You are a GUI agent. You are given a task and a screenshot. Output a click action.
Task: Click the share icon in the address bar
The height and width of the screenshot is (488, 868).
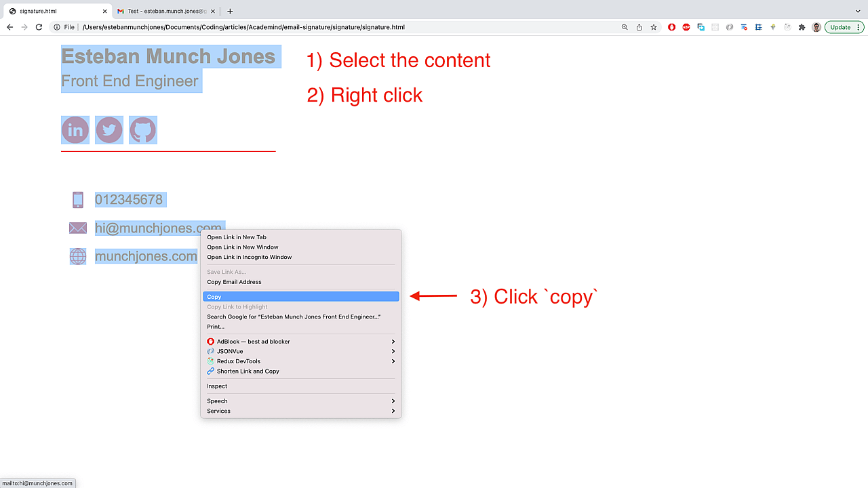(x=638, y=27)
